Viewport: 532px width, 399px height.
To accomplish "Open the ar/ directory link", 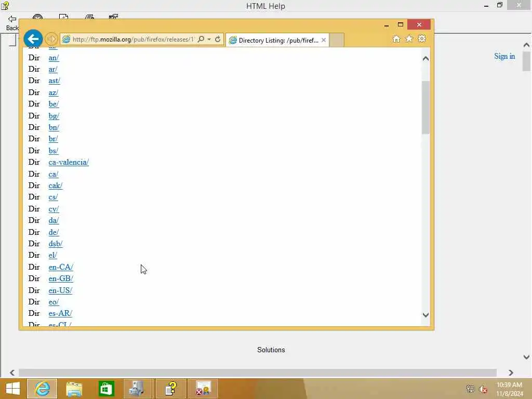I will click(53, 69).
